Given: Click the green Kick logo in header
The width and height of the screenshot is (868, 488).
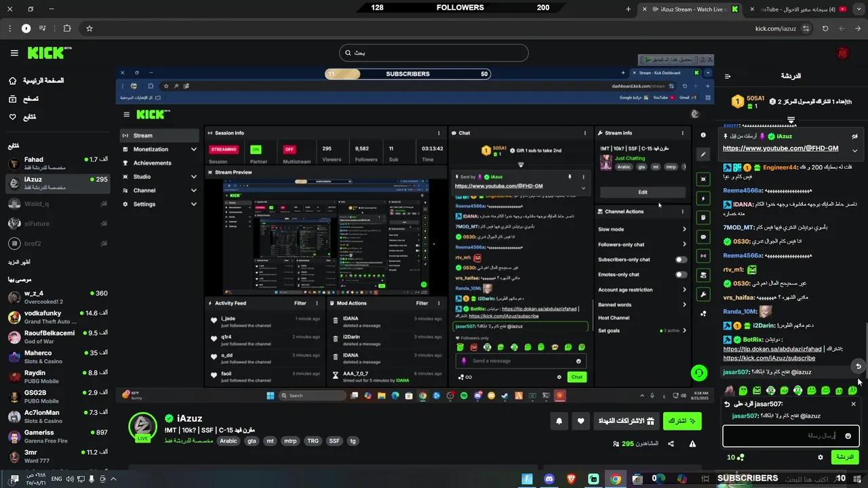Looking at the screenshot, I should (50, 53).
